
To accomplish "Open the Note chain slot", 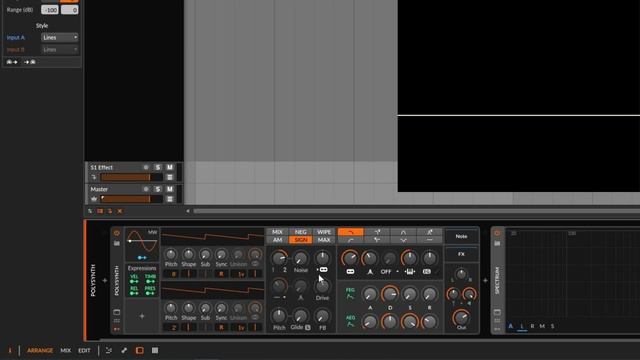I will [x=461, y=236].
